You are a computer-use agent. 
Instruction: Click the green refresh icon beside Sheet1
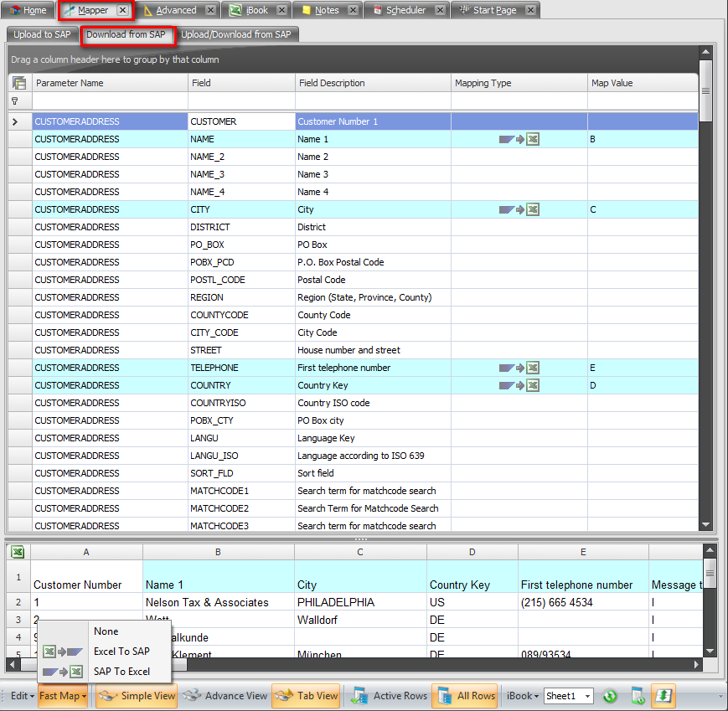pos(610,696)
